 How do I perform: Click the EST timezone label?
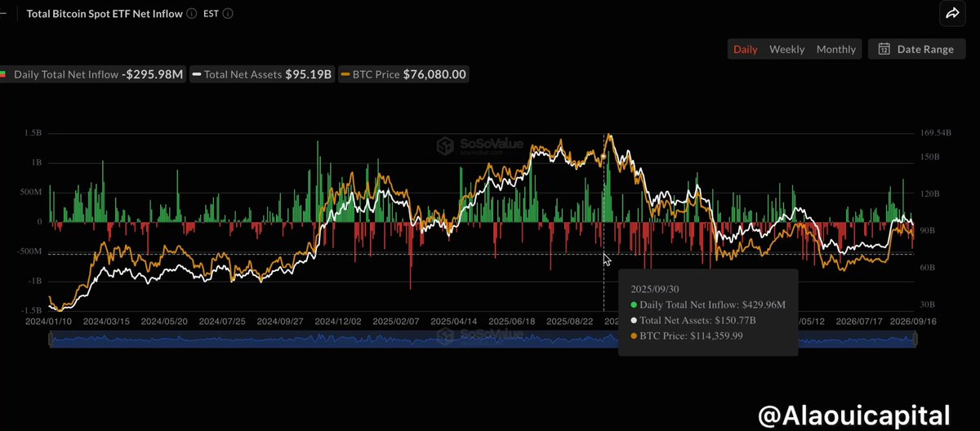[212, 14]
